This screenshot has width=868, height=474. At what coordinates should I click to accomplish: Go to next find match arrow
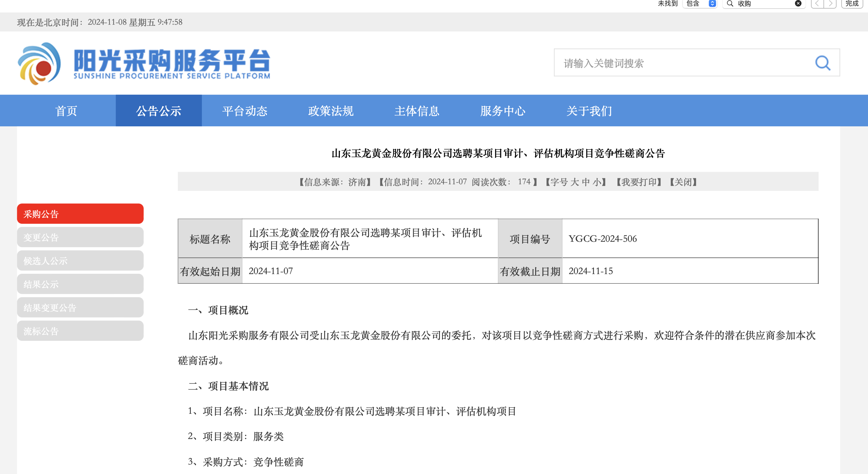830,4
